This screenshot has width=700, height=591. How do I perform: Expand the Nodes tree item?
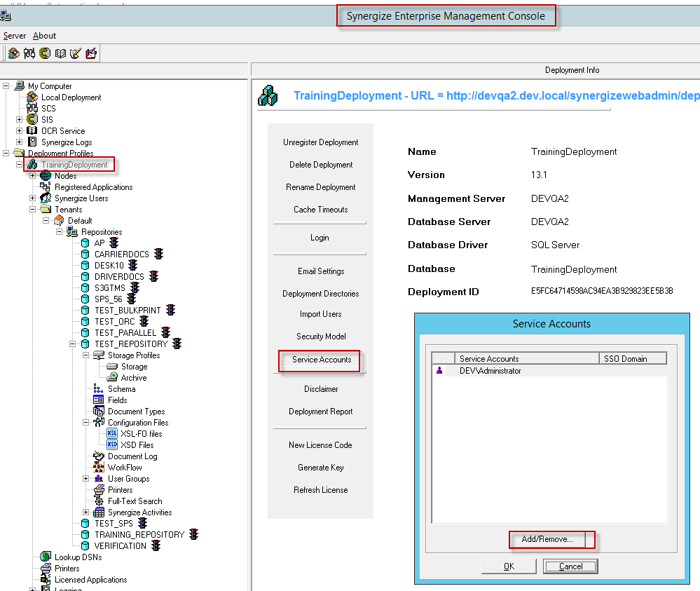point(32,176)
